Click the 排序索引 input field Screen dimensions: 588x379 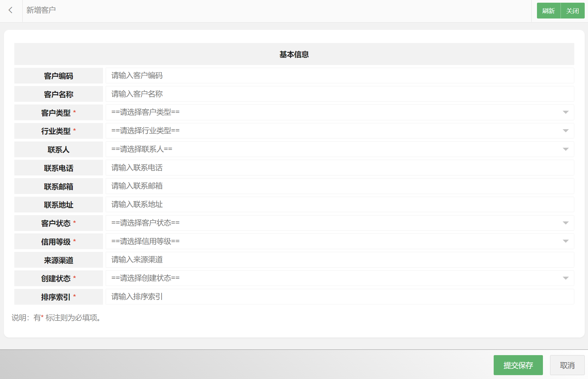(x=339, y=297)
